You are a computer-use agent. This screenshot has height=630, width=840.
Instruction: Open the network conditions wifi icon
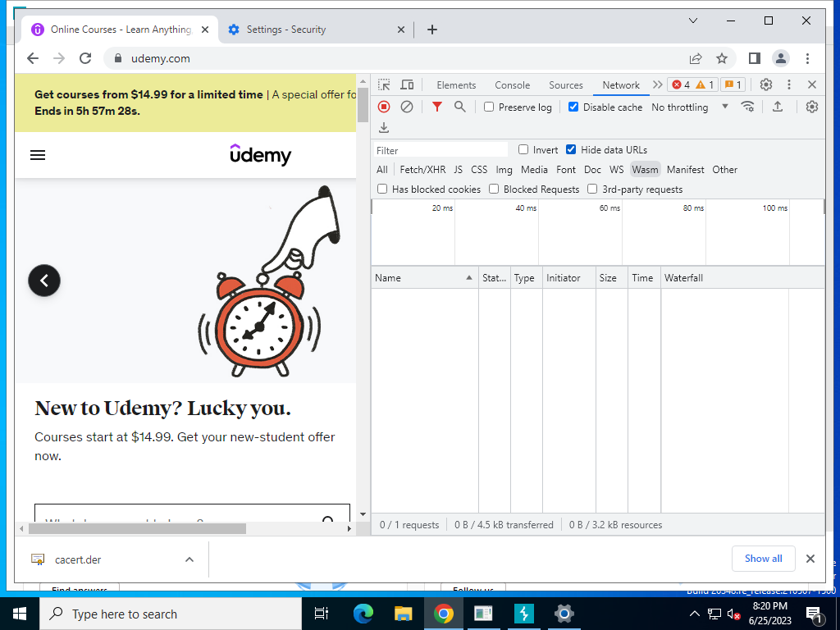click(x=748, y=107)
